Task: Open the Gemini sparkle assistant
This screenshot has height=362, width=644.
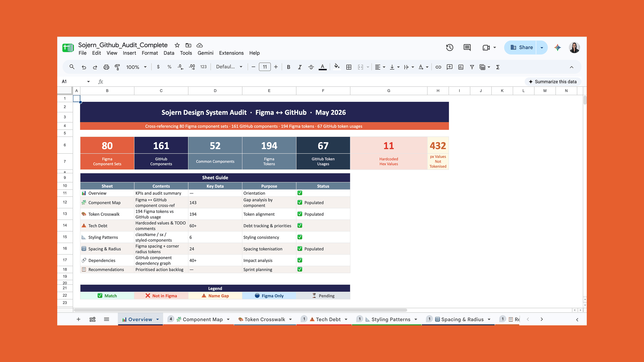Action: click(557, 47)
